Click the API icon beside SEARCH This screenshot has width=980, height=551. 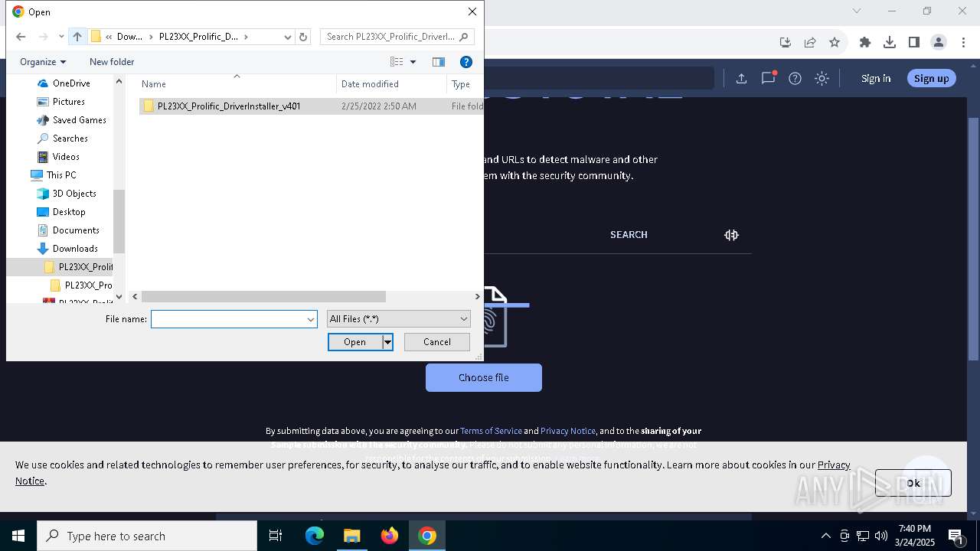pyautogui.click(x=731, y=235)
